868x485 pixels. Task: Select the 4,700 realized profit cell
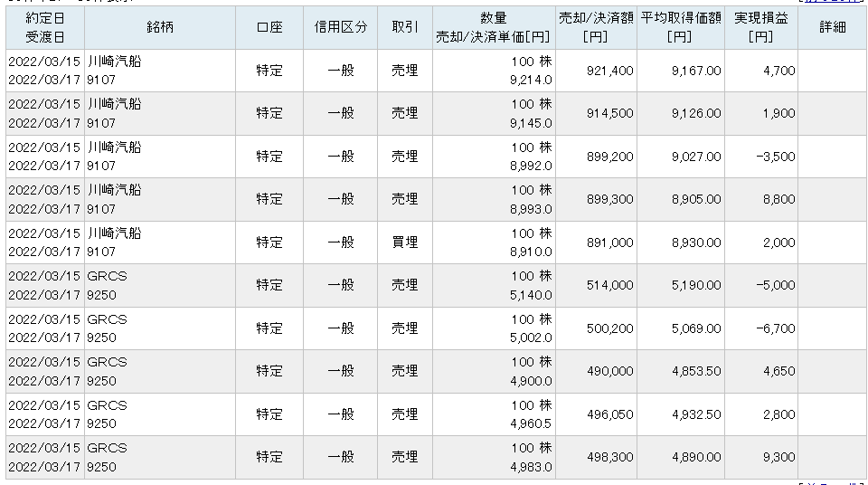pos(761,71)
